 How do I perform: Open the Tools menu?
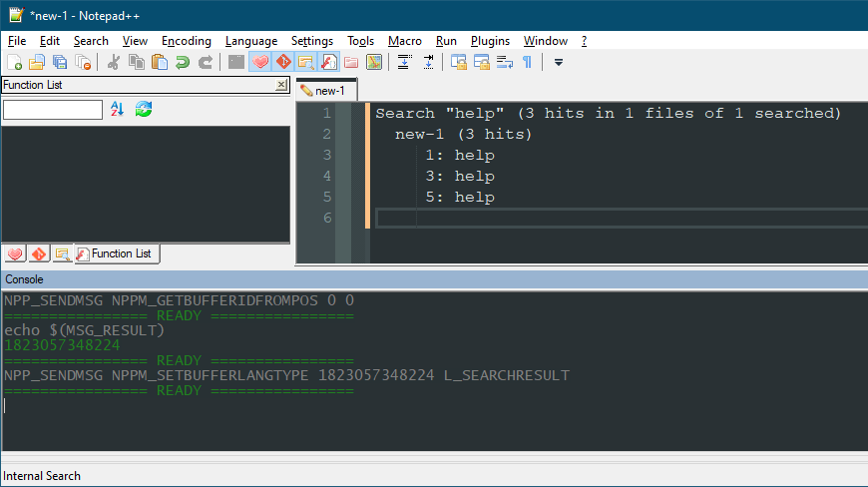(360, 41)
